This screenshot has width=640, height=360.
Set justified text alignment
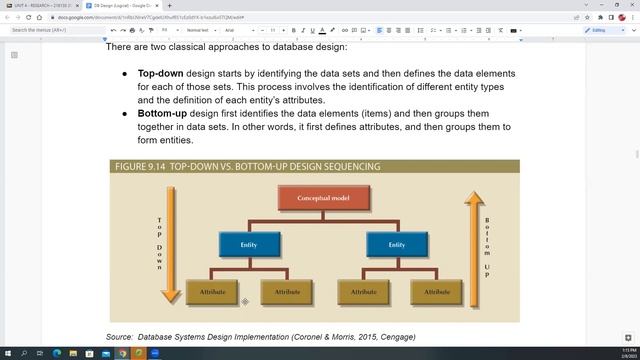tap(407, 30)
